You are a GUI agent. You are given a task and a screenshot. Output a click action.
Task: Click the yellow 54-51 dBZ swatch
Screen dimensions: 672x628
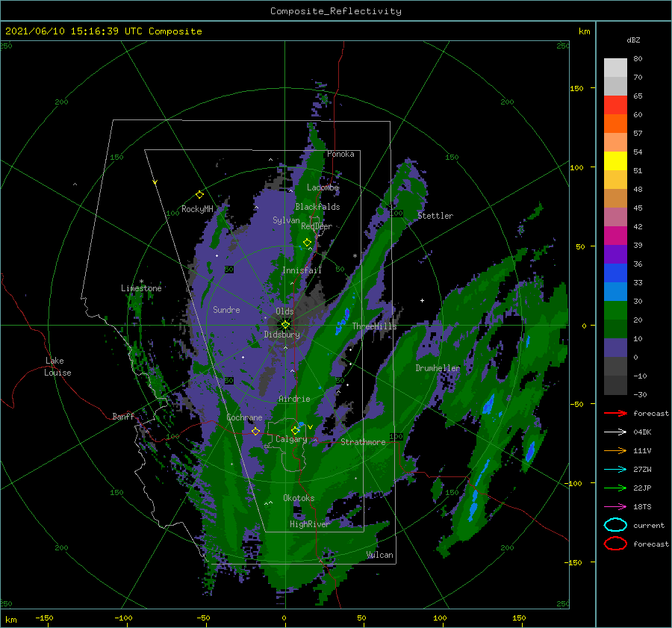coord(615,161)
